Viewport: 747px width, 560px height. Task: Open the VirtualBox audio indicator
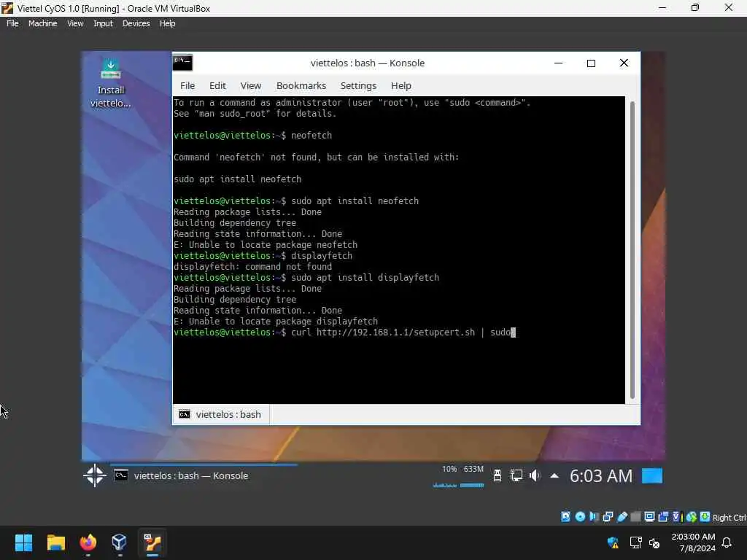tap(594, 517)
